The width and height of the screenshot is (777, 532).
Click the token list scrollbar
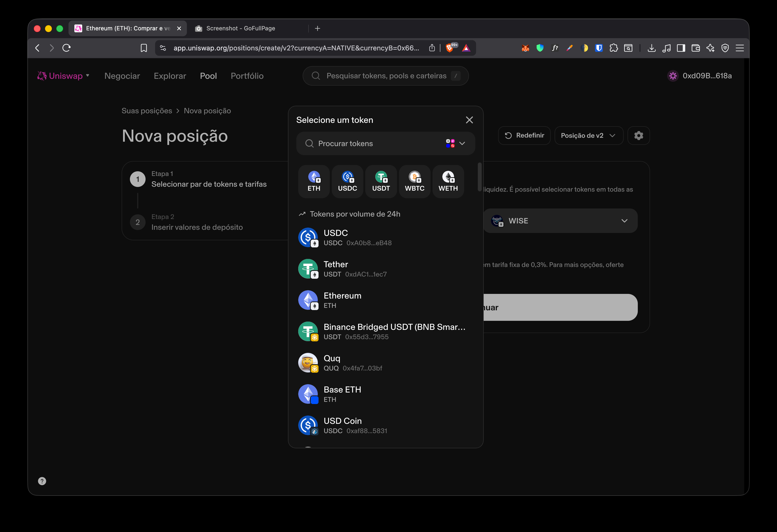pos(480,177)
